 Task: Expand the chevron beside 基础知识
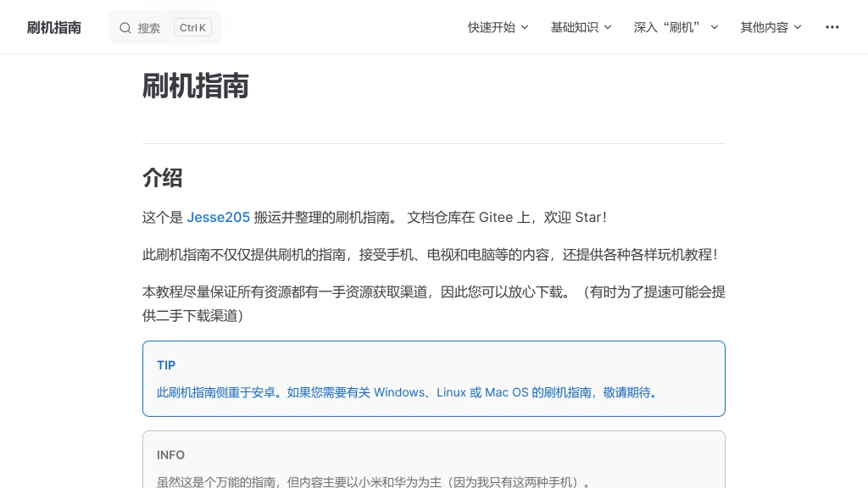pyautogui.click(x=608, y=27)
